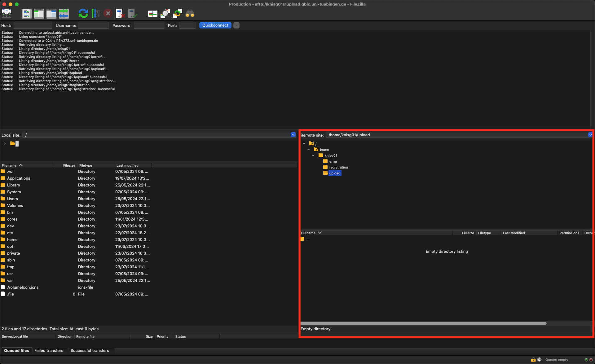Refresh the file and folder lists
This screenshot has width=595, height=364.
[x=83, y=13]
